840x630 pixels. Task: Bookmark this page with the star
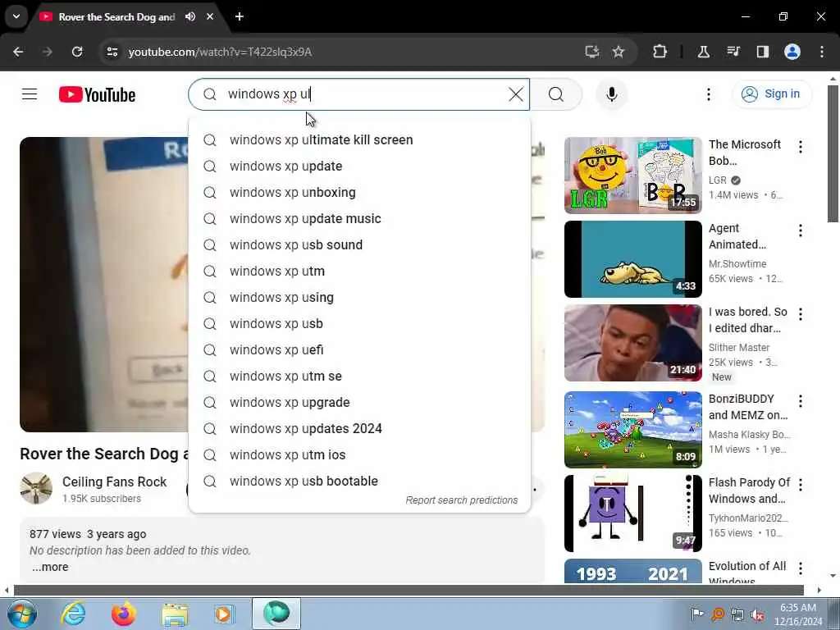pyautogui.click(x=619, y=52)
